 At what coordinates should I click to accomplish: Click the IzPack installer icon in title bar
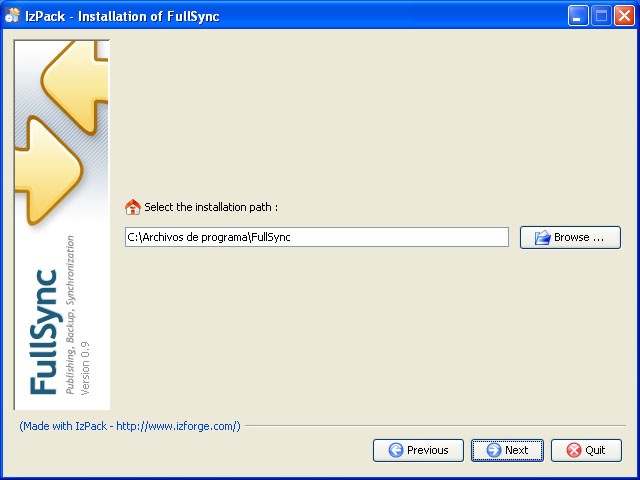click(12, 16)
